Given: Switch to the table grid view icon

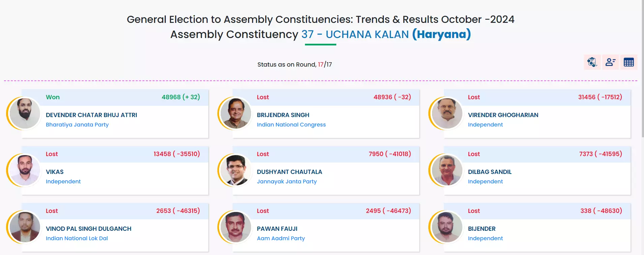Looking at the screenshot, I should tap(628, 62).
